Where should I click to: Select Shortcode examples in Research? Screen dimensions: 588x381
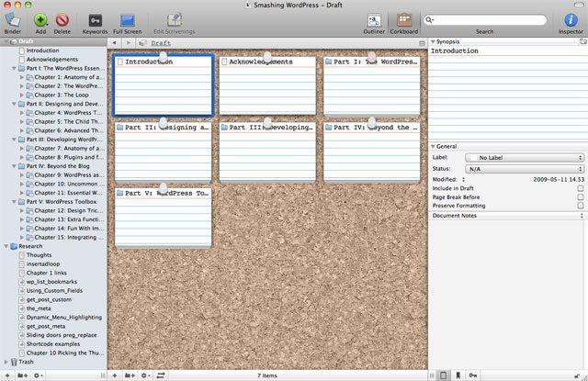coord(53,344)
